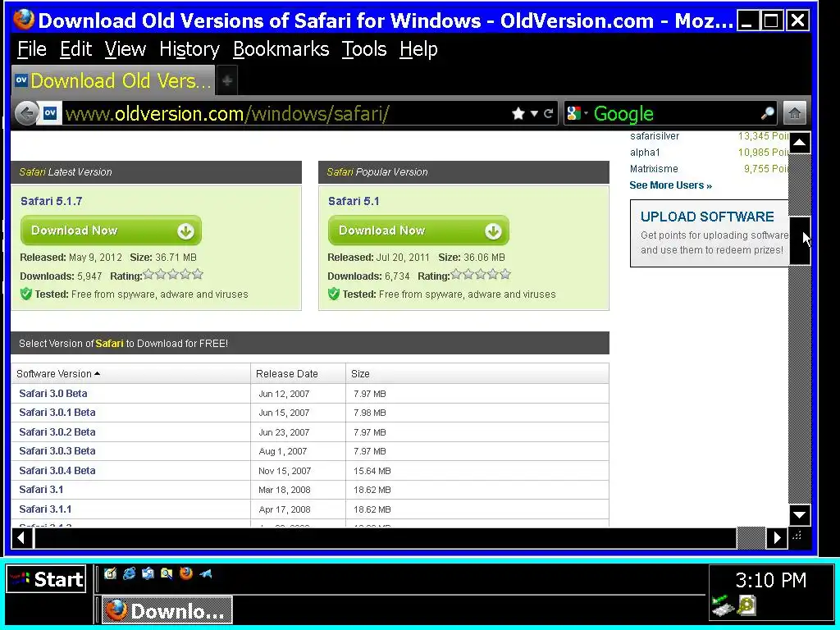Image resolution: width=840 pixels, height=630 pixels.
Task: Click Download Now for Safari 5.1
Action: tap(418, 231)
